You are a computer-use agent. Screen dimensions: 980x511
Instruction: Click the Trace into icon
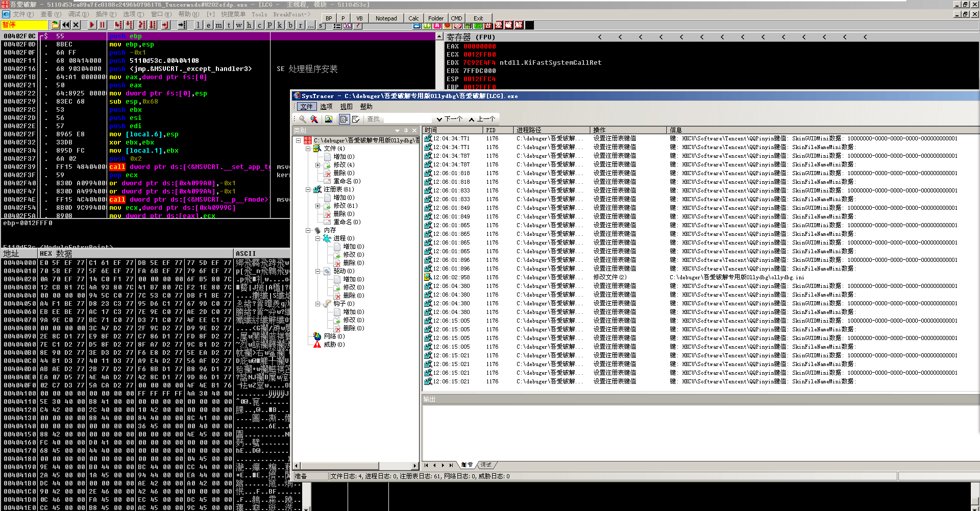point(142,25)
